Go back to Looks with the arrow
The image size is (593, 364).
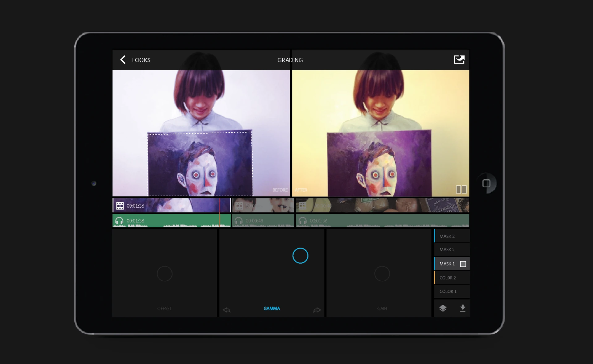tap(123, 60)
